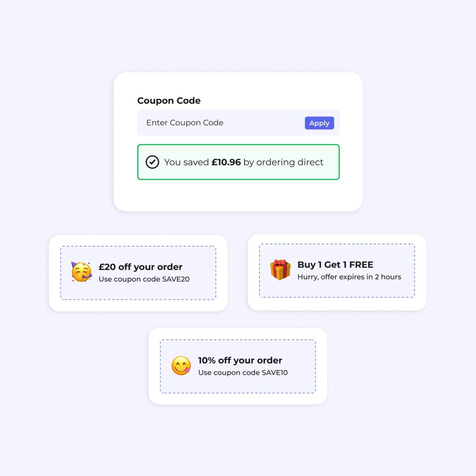This screenshot has width=476, height=476.
Task: Click the £20 off your order title
Action: (x=140, y=267)
